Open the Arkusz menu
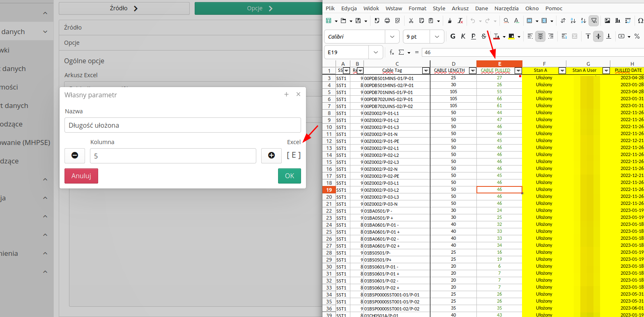The height and width of the screenshot is (317, 644). click(x=460, y=8)
